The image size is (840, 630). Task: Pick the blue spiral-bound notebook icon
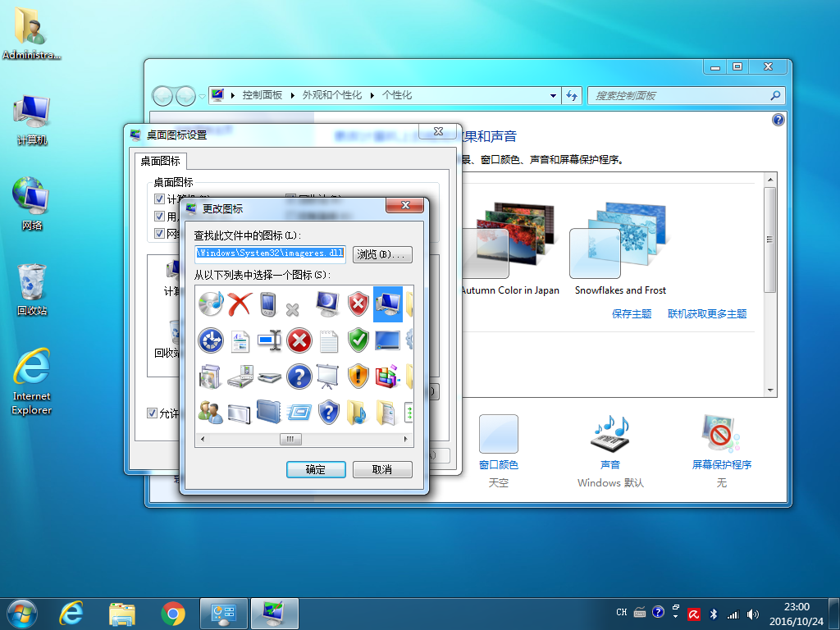coord(268,412)
